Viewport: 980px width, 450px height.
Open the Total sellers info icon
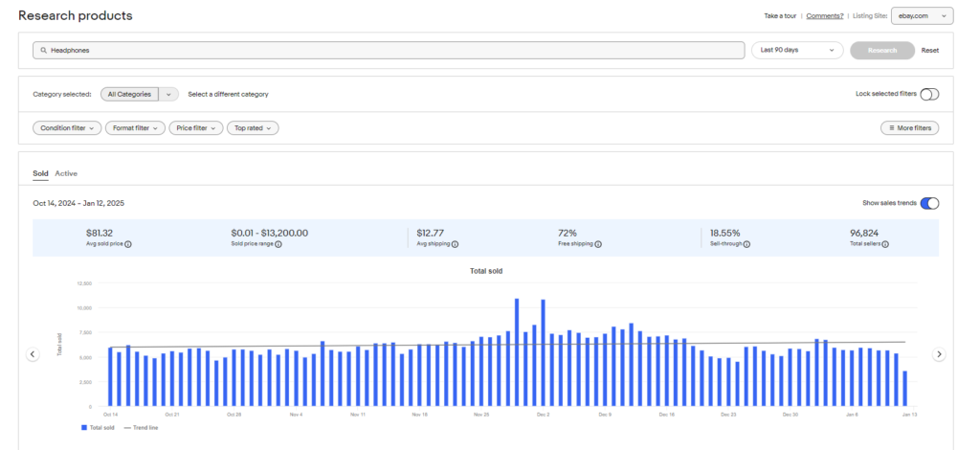tap(885, 244)
